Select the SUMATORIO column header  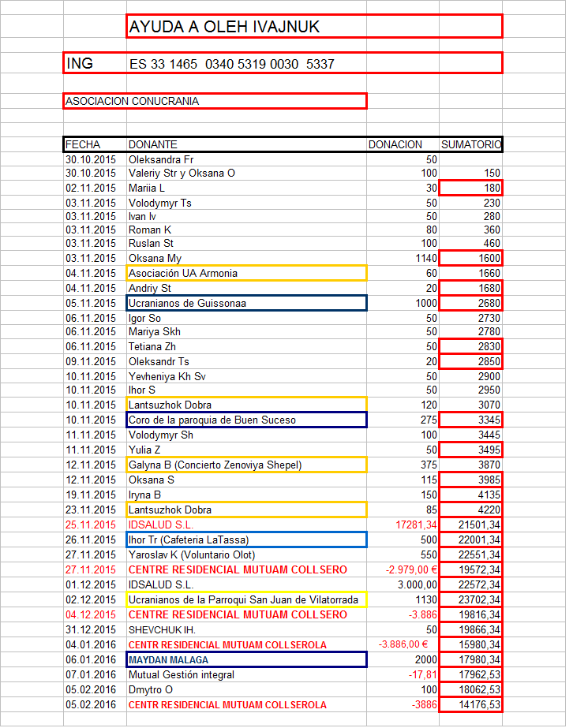(x=470, y=145)
